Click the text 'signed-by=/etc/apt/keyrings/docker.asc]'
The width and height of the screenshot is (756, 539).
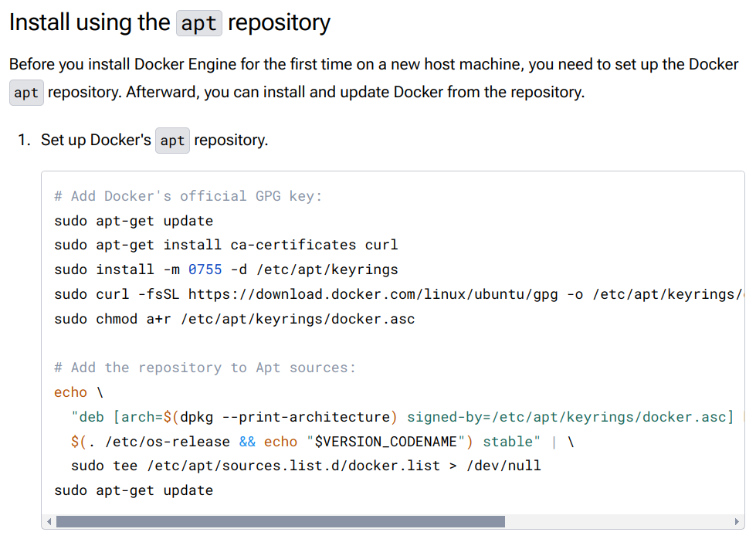[x=571, y=417]
